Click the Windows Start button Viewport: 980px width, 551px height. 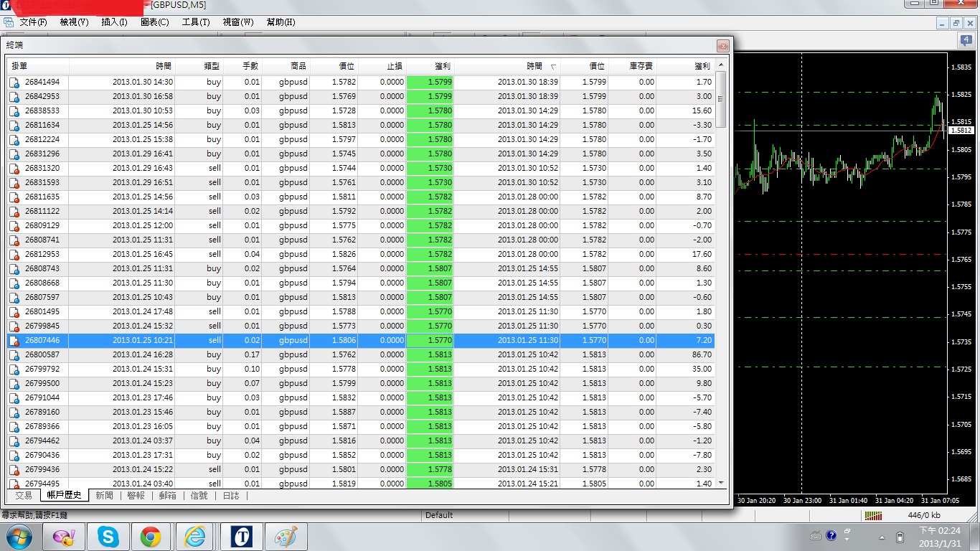19,536
